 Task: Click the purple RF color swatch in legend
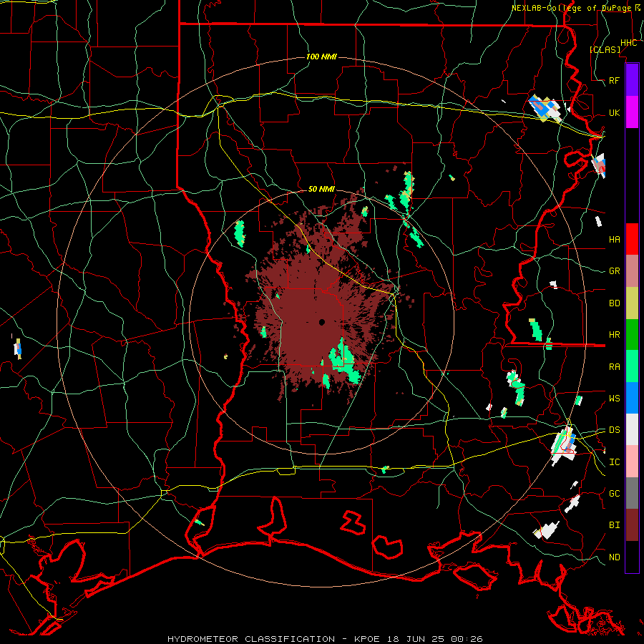[x=632, y=80]
